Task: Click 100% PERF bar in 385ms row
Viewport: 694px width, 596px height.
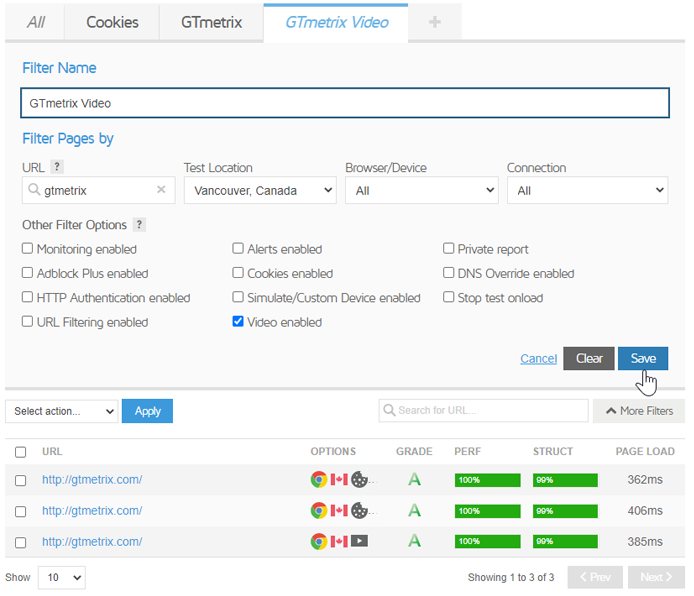Action: (487, 541)
